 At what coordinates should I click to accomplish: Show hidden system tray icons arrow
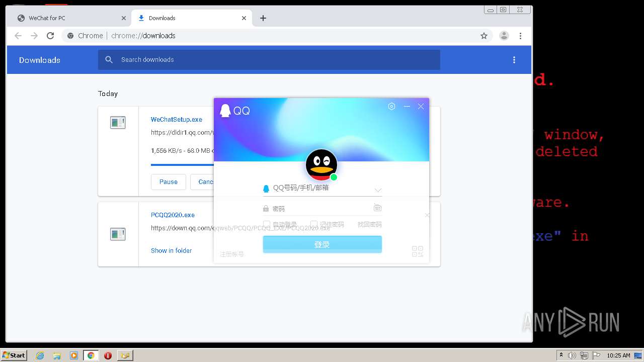tap(561, 355)
